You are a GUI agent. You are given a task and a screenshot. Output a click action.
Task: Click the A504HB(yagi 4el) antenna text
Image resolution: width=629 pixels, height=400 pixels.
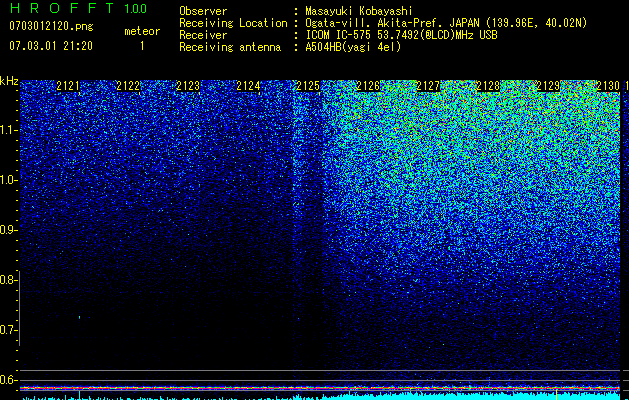coord(353,47)
